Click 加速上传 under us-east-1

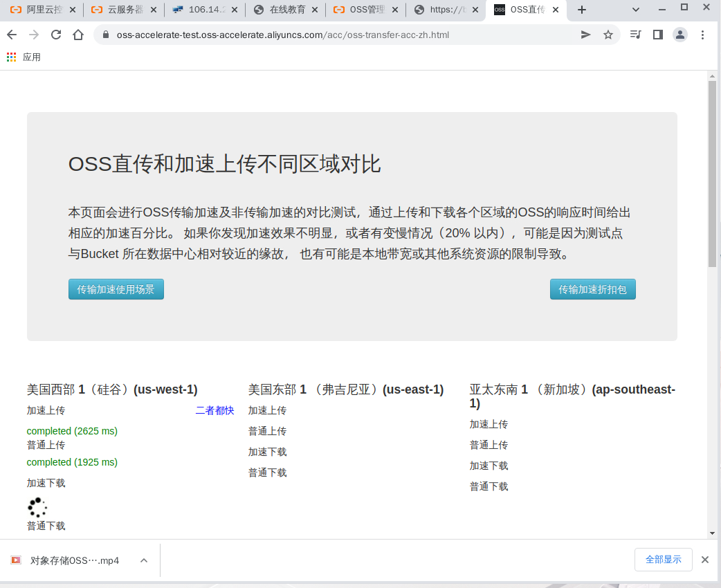coord(267,410)
